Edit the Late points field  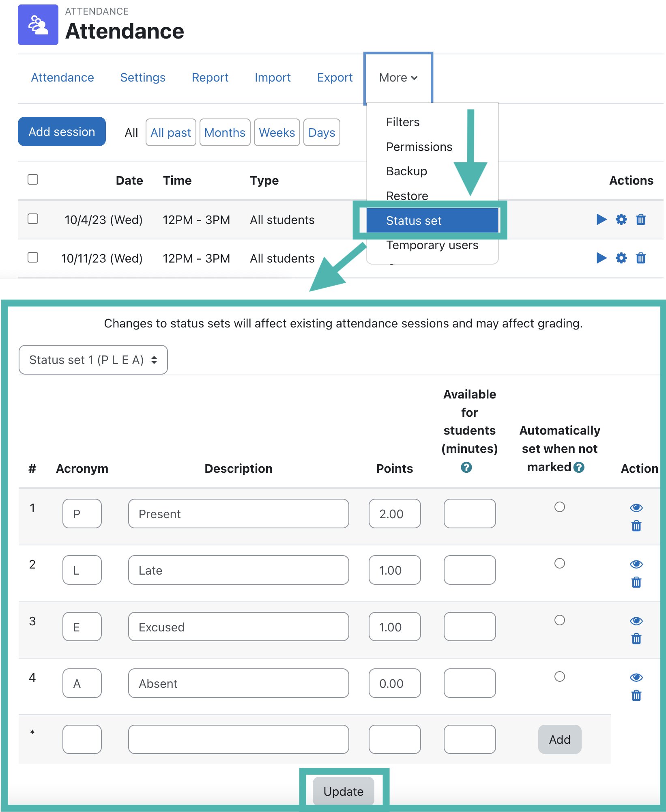coord(395,570)
